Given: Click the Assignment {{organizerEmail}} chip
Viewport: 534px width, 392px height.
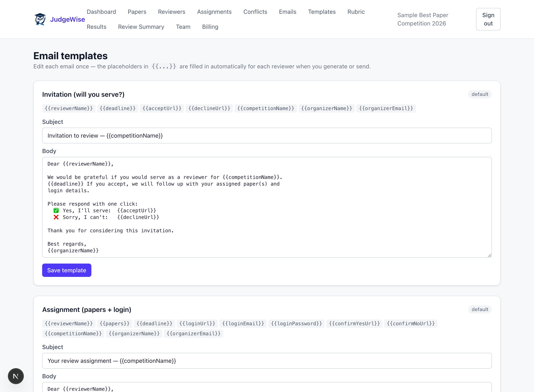Looking at the screenshot, I should pos(193,334).
